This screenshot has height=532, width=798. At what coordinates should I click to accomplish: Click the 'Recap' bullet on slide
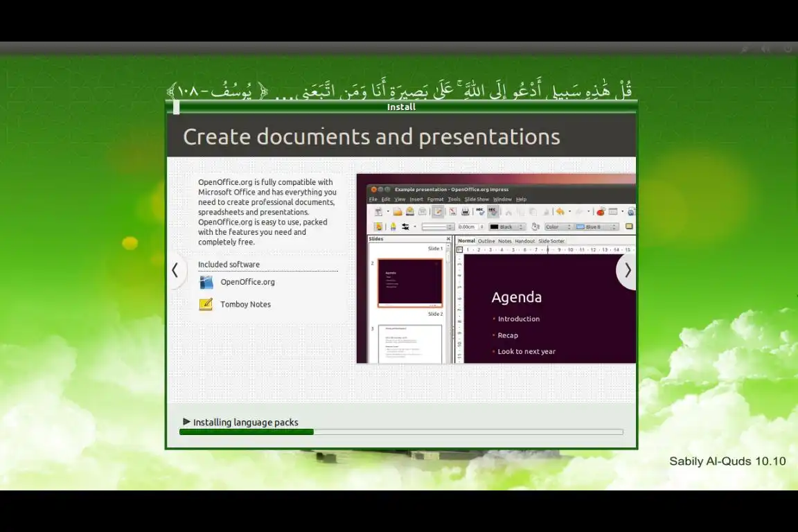(x=508, y=335)
